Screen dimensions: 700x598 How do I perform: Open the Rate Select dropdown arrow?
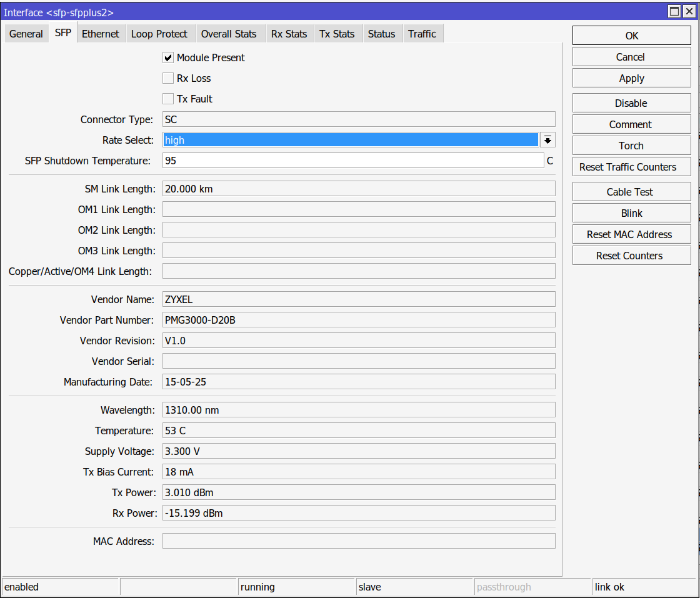click(x=547, y=139)
